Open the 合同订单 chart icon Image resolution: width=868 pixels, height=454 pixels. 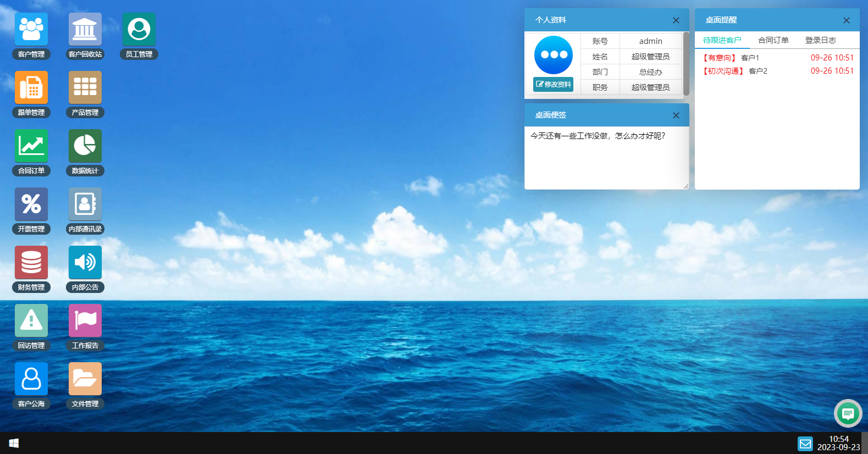pyautogui.click(x=31, y=146)
